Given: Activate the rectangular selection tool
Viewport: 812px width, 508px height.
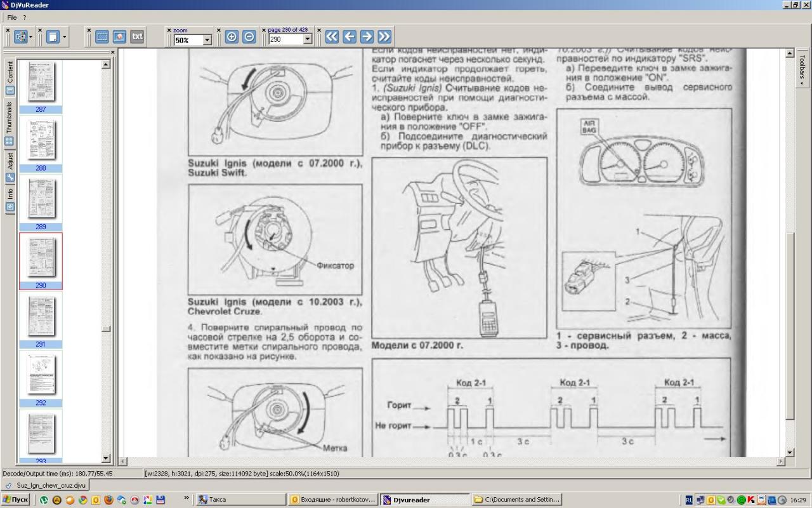Looking at the screenshot, I should 101,37.
